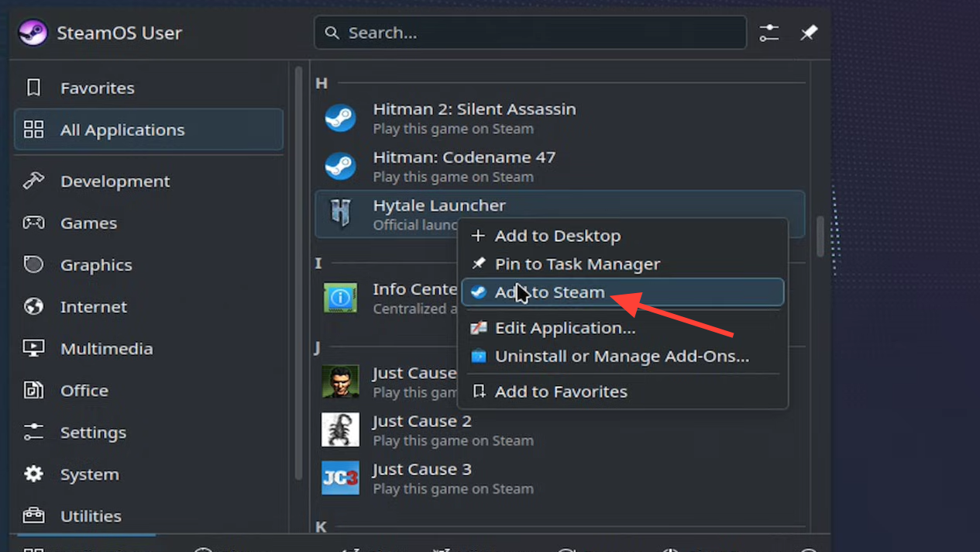Screen dimensions: 980x552
Task: Open the Games category
Action: point(149,223)
